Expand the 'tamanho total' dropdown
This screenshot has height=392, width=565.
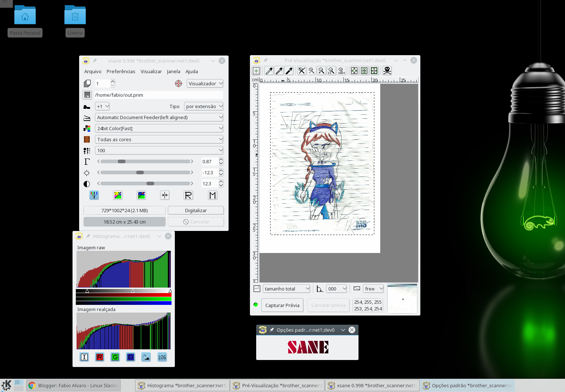pyautogui.click(x=286, y=288)
